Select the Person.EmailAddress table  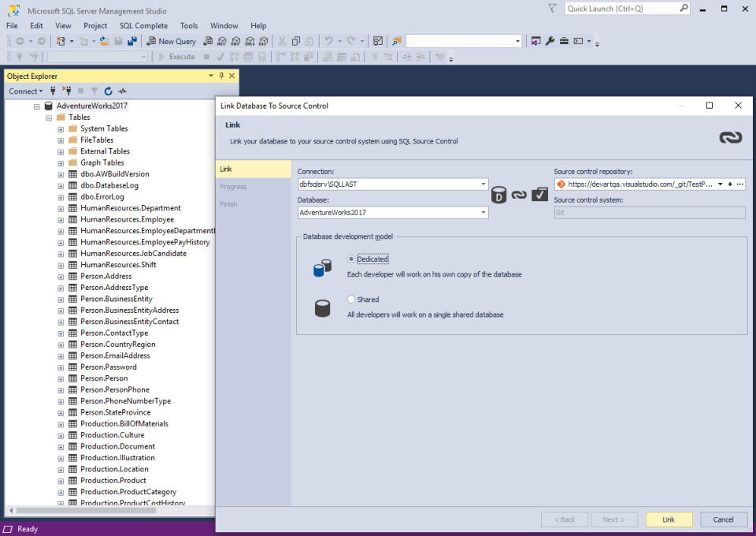[x=115, y=355]
